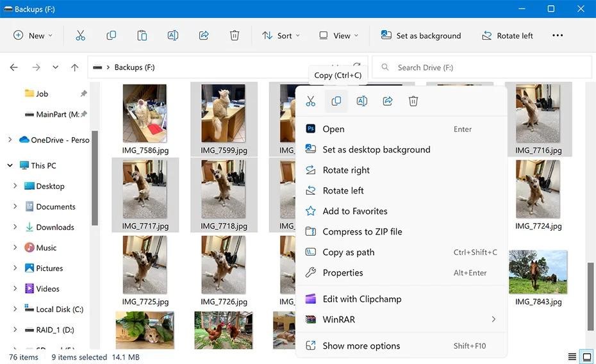Go back with the left arrow

(x=14, y=68)
